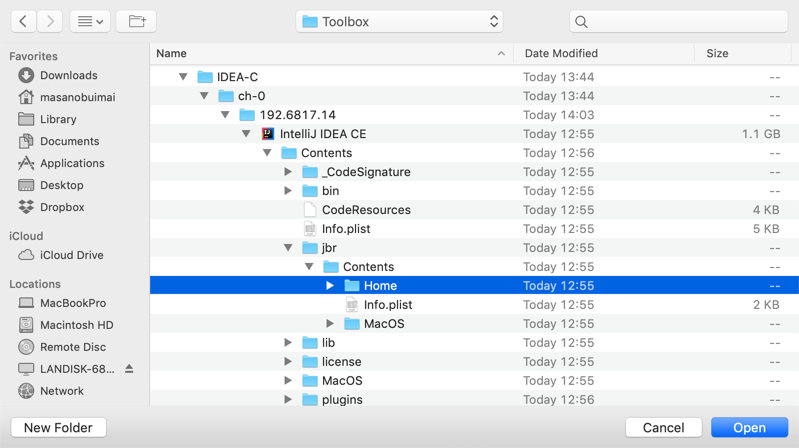The height and width of the screenshot is (448, 799).
Task: Expand the Home folder
Action: pos(330,286)
